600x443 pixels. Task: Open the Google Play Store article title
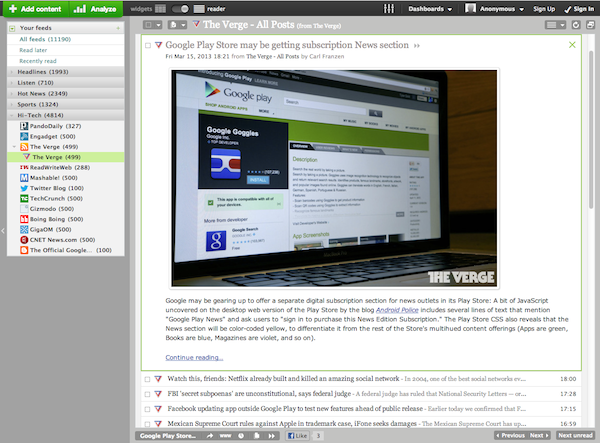click(x=287, y=45)
